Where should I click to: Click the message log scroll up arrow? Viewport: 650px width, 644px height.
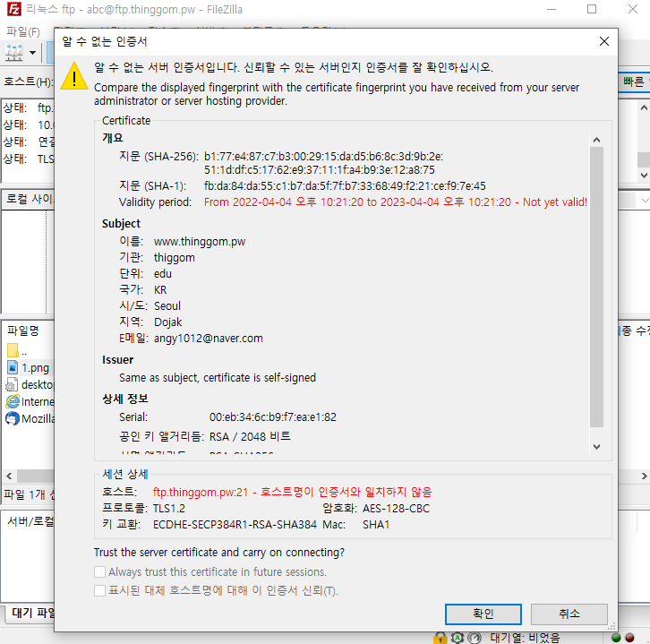[x=644, y=107]
